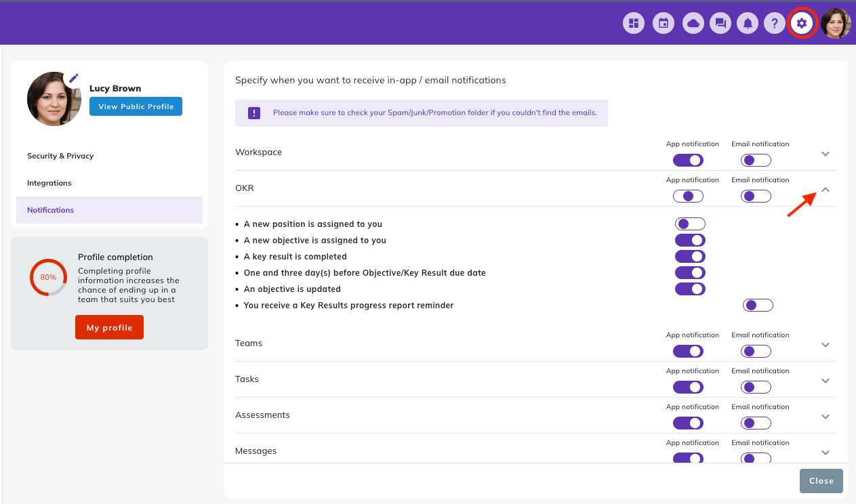Click the Messages row label
This screenshot has width=856, height=504.
tap(256, 451)
